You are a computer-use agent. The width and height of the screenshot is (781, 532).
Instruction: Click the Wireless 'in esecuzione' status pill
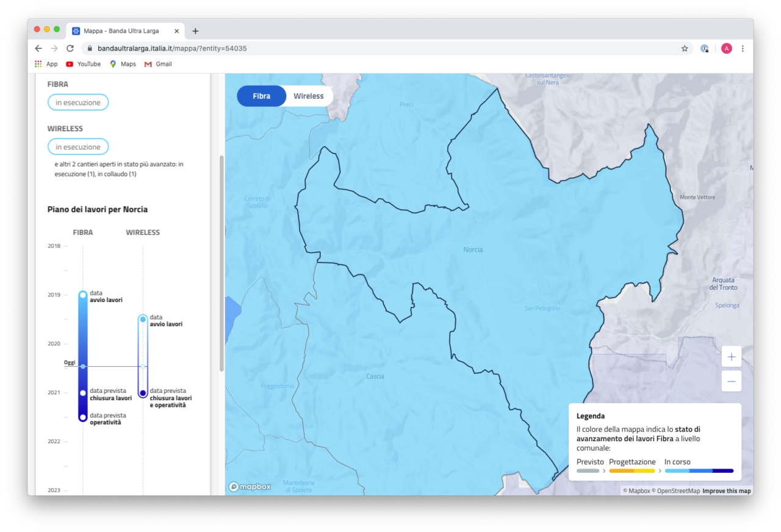[78, 147]
